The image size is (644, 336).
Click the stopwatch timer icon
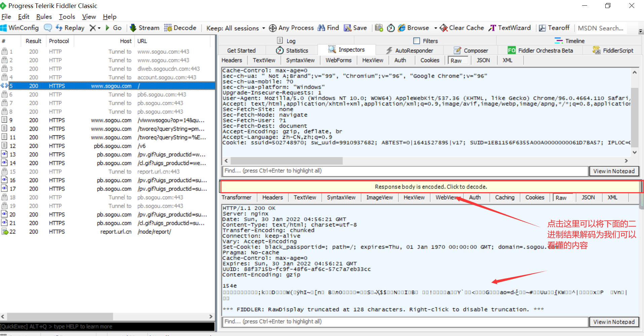coord(391,28)
